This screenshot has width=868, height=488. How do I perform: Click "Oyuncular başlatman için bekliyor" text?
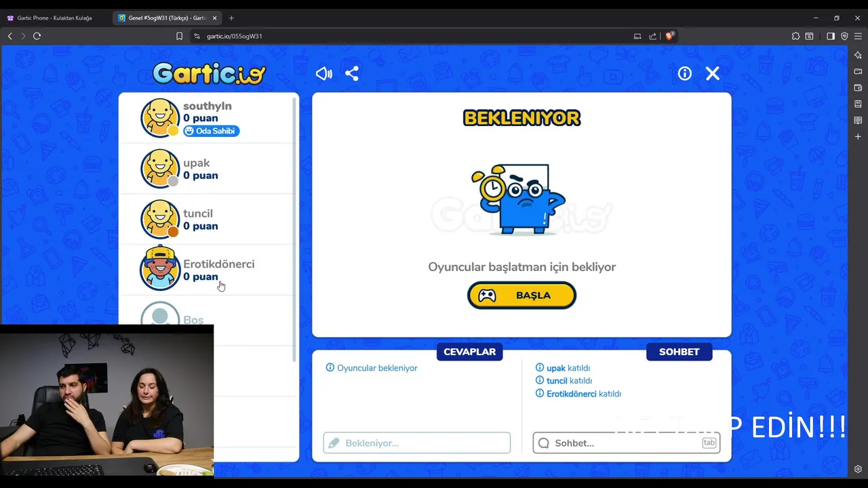pyautogui.click(x=521, y=267)
